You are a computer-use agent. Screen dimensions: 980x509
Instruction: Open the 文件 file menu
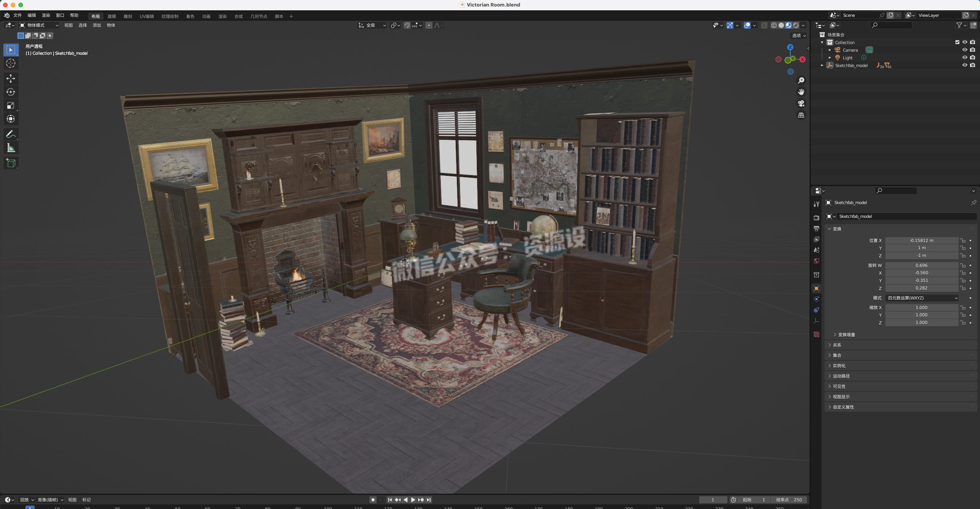(18, 15)
